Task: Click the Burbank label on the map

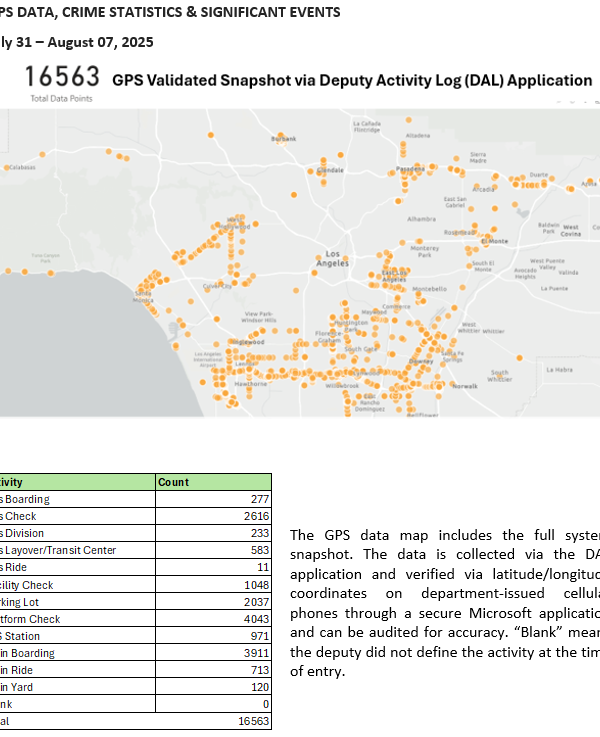Action: [x=284, y=139]
